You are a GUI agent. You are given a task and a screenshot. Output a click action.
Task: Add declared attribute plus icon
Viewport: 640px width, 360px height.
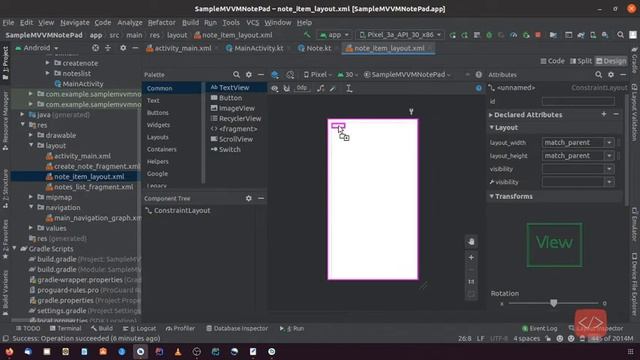tap(604, 114)
